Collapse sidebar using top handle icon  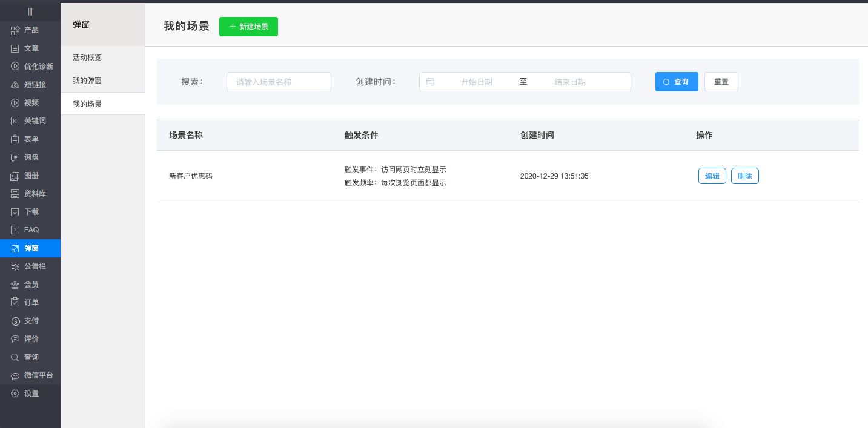coord(30,12)
